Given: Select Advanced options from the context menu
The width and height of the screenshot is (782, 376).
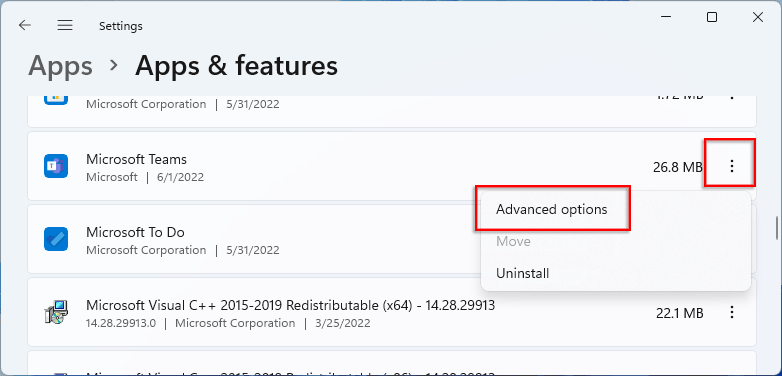Looking at the screenshot, I should [x=552, y=209].
